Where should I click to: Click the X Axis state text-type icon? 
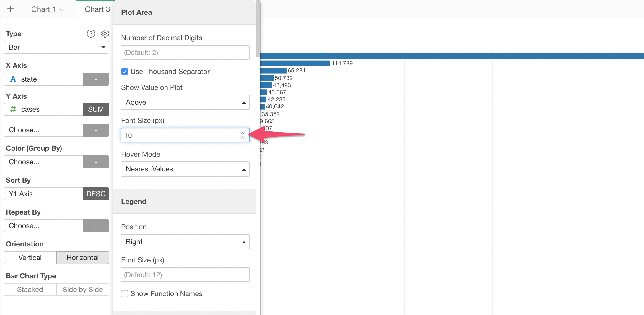13,79
